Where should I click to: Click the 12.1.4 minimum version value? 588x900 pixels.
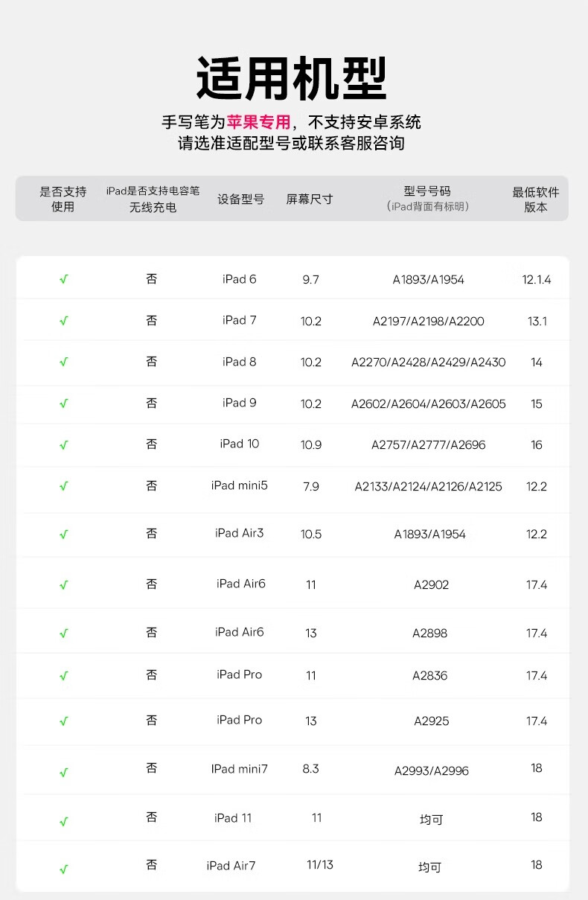click(537, 280)
